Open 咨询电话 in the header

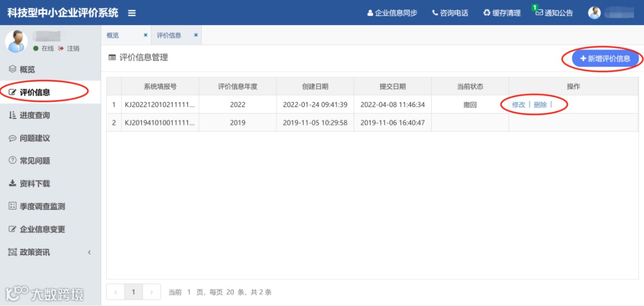(x=450, y=13)
